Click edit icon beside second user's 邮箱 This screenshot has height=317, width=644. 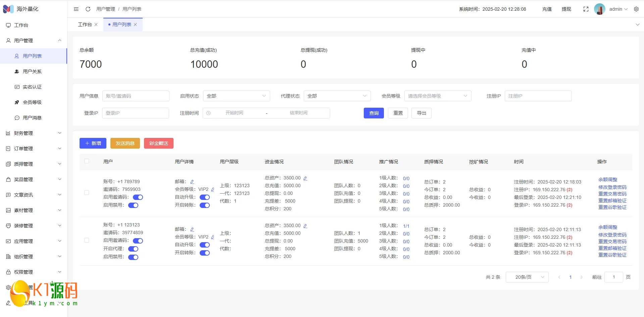point(192,229)
